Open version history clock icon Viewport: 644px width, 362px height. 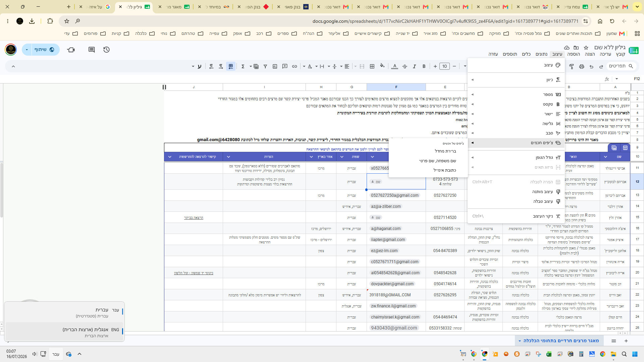coord(106,50)
